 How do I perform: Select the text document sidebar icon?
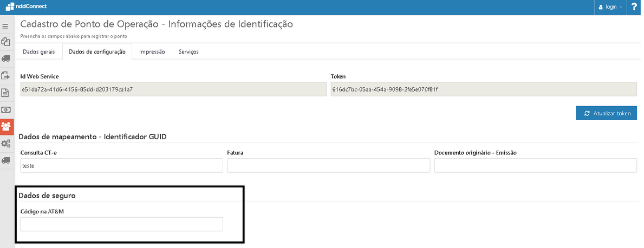click(5, 93)
